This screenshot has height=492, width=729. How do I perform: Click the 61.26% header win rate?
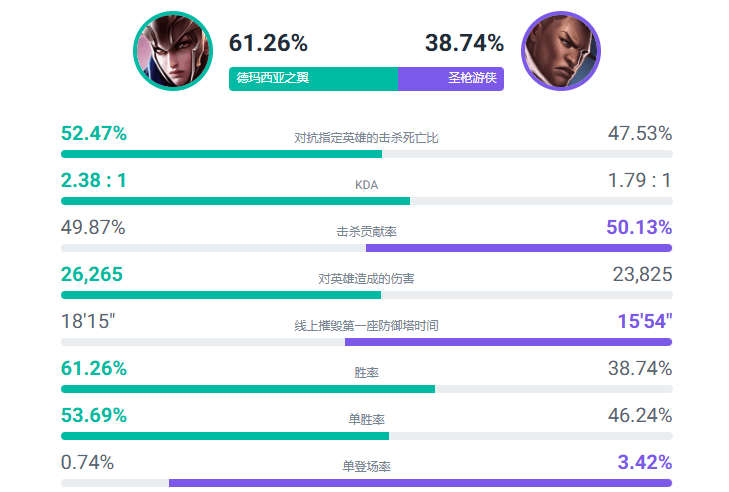[268, 44]
